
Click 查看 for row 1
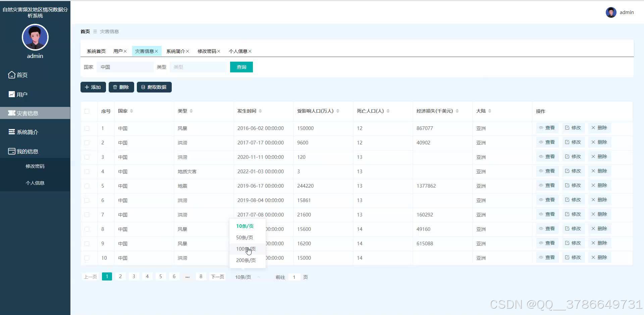coord(547,128)
